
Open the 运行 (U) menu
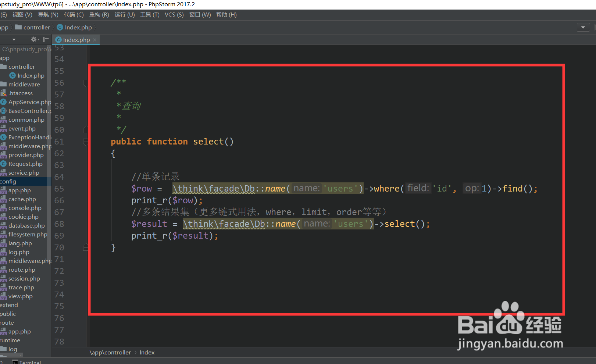125,15
